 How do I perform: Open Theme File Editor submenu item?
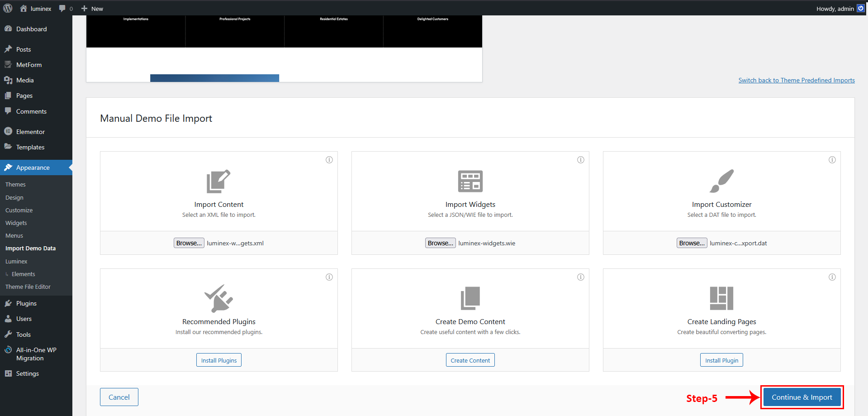[28, 287]
